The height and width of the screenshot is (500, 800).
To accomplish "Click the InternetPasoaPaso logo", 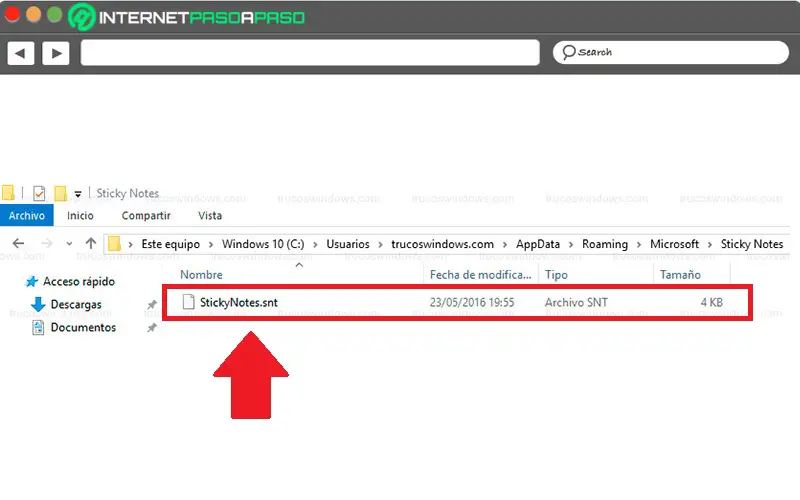I will click(187, 17).
